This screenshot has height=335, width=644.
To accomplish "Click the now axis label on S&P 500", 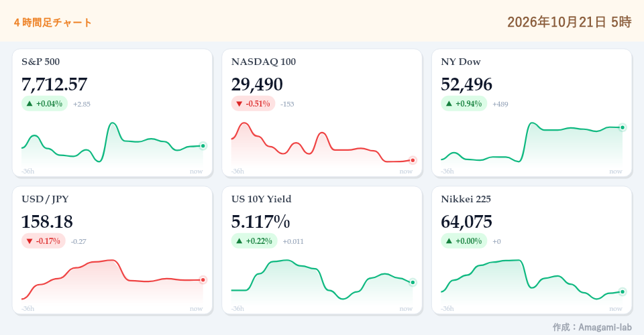I will point(197,172).
